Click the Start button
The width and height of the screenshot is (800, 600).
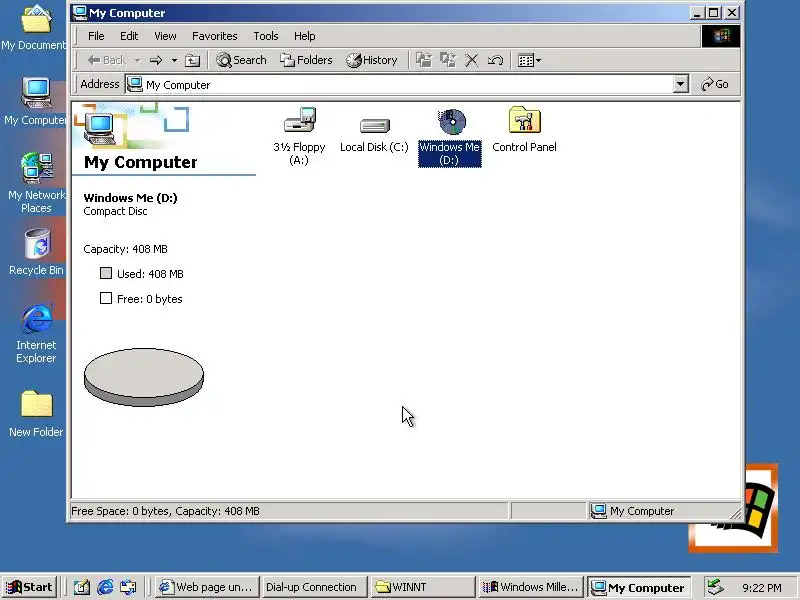point(30,587)
